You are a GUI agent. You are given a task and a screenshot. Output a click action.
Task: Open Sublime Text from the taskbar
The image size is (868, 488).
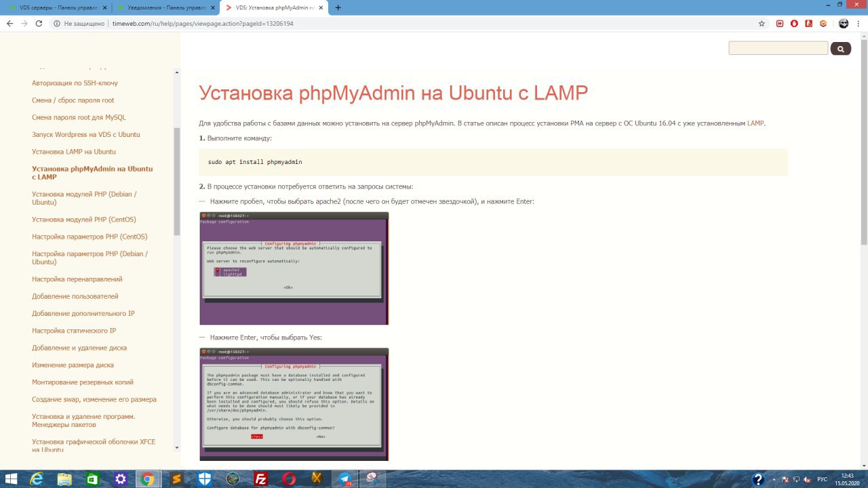pos(176,479)
